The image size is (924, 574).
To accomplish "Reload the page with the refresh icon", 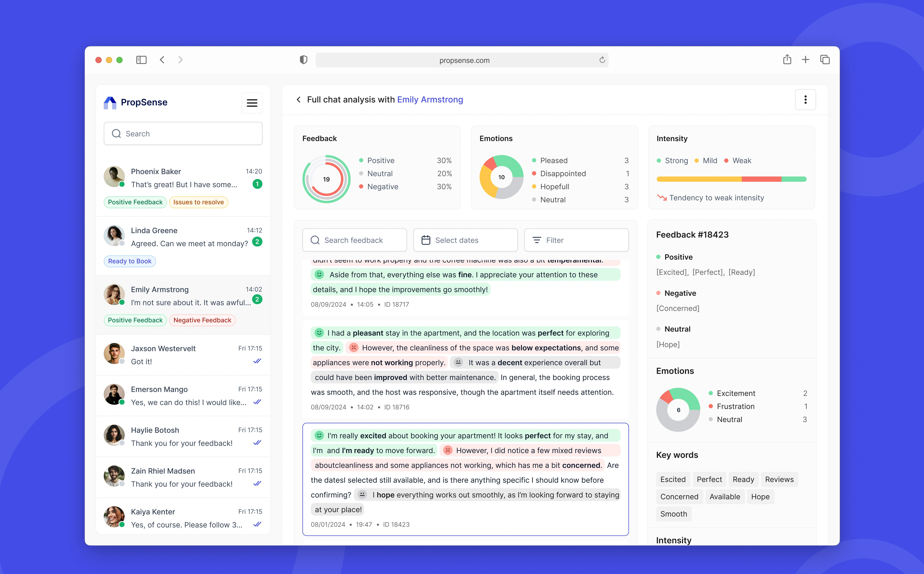I will (602, 60).
